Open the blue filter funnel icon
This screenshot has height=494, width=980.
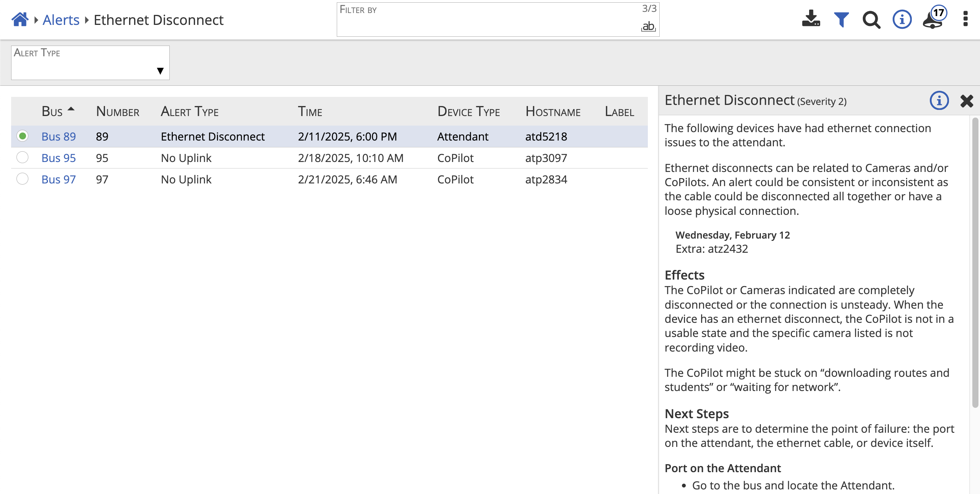[x=841, y=20]
